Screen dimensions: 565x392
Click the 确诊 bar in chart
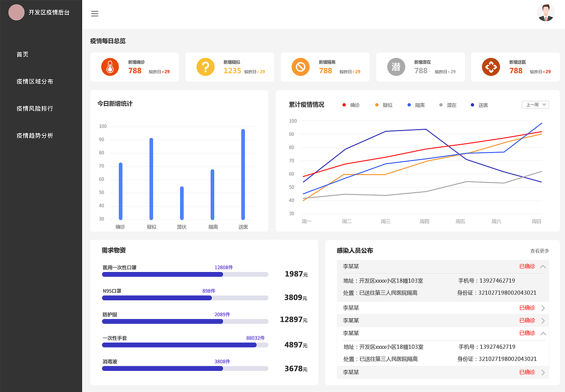click(121, 191)
